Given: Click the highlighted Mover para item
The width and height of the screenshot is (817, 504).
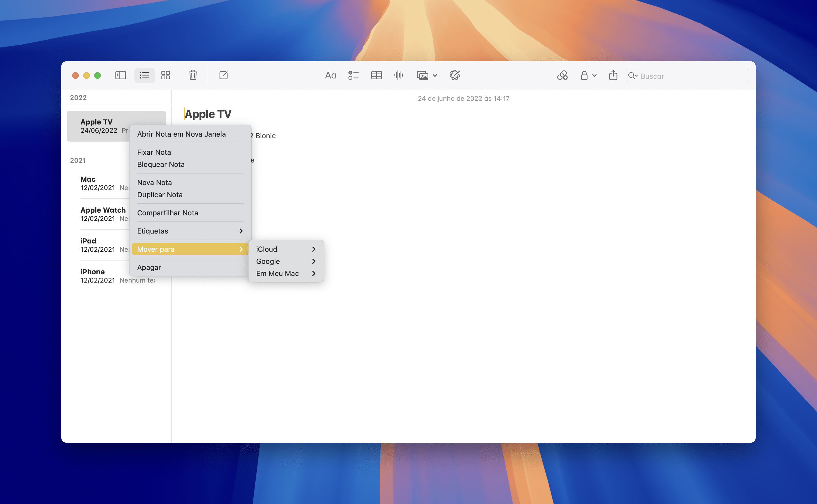Looking at the screenshot, I should coord(190,249).
